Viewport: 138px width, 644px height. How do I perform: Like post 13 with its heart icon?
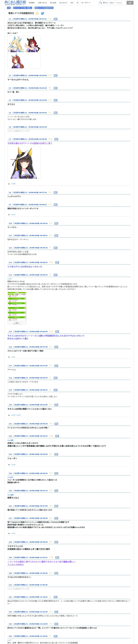coord(50,262)
